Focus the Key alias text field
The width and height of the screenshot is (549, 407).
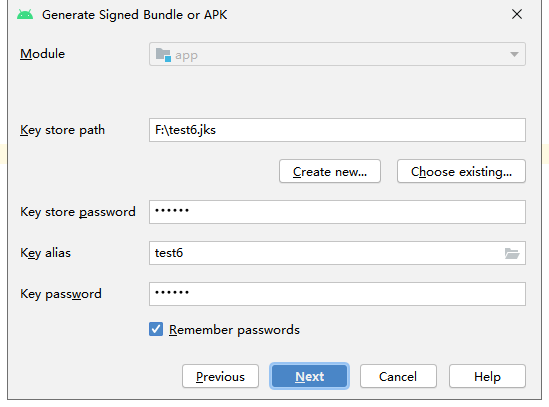click(326, 253)
